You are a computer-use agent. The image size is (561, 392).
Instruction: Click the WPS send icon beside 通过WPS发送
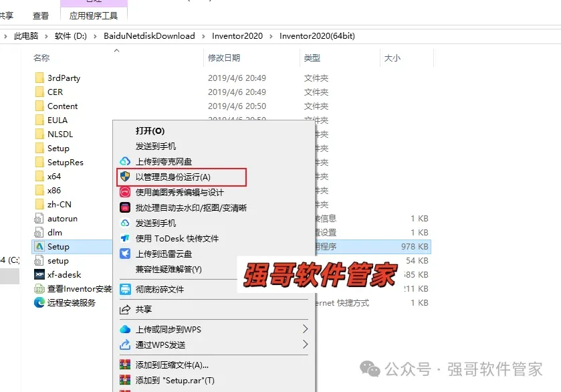pos(125,345)
